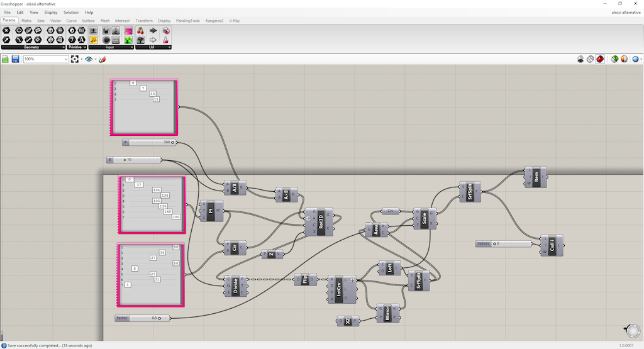This screenshot has height=349, width=644.
Task: Click the Rot3D component on canvas
Action: [320, 222]
